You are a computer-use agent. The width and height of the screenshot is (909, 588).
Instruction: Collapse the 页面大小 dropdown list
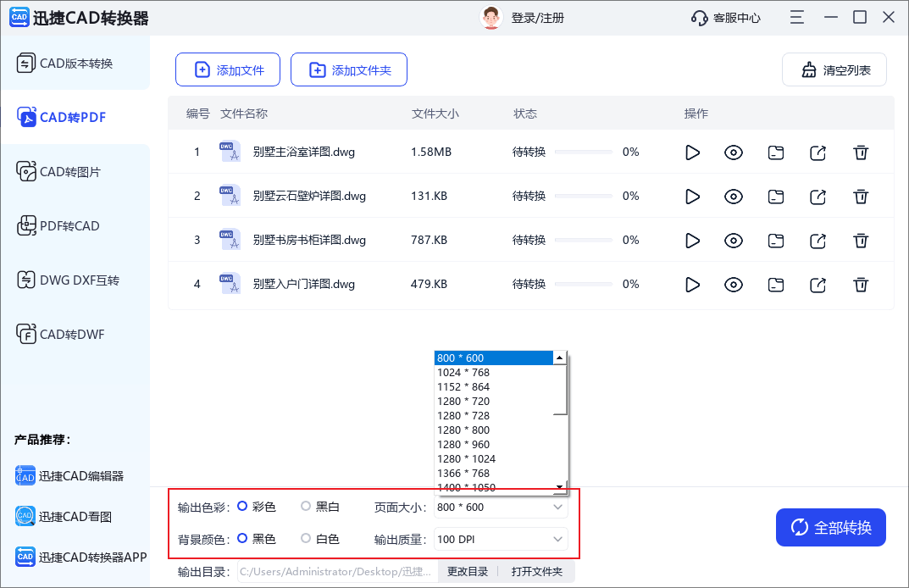tap(557, 507)
